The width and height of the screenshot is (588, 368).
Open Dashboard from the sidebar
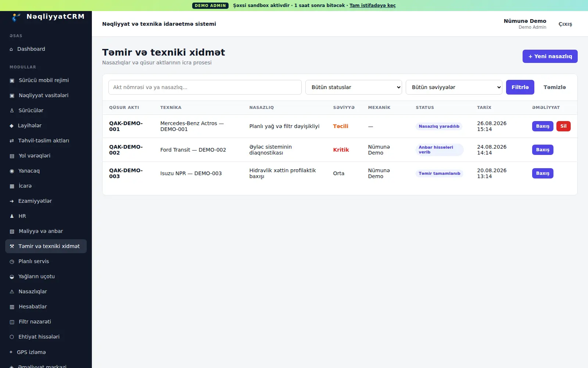tap(46, 49)
